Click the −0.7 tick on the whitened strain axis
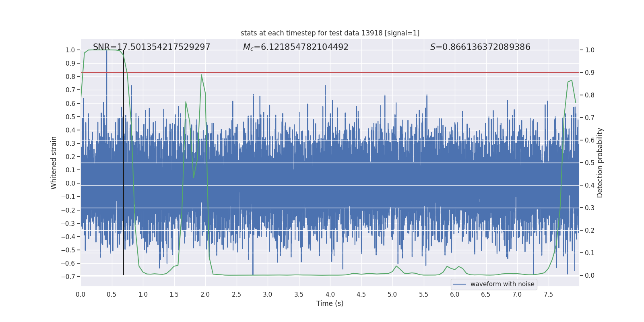The image size is (644, 322). pyautogui.click(x=68, y=277)
